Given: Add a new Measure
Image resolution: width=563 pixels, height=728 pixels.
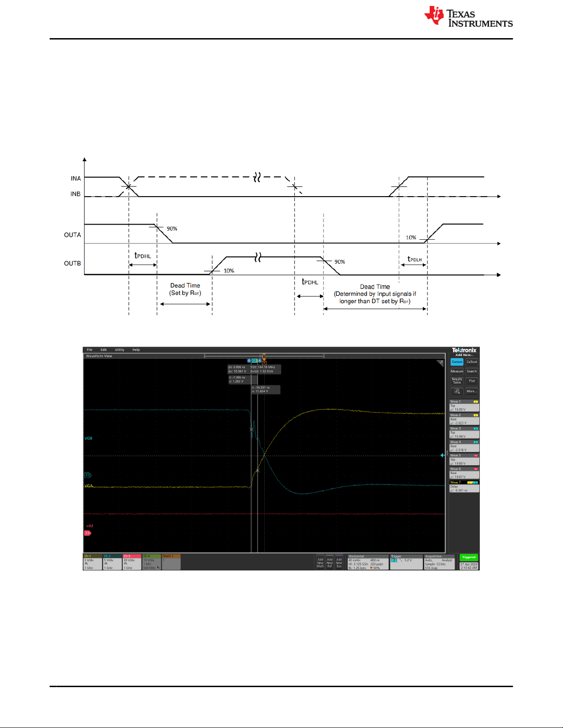Looking at the screenshot, I should (457, 371).
